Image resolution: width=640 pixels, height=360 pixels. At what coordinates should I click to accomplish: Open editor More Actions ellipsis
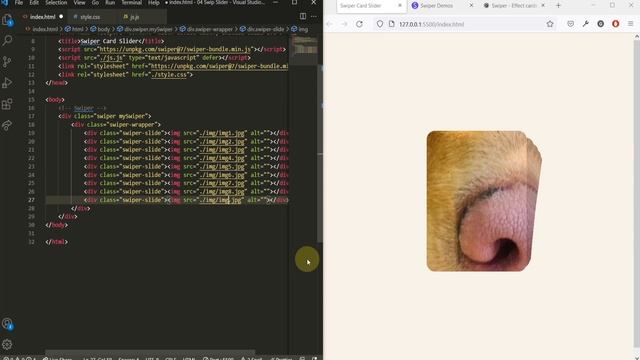[x=314, y=16]
